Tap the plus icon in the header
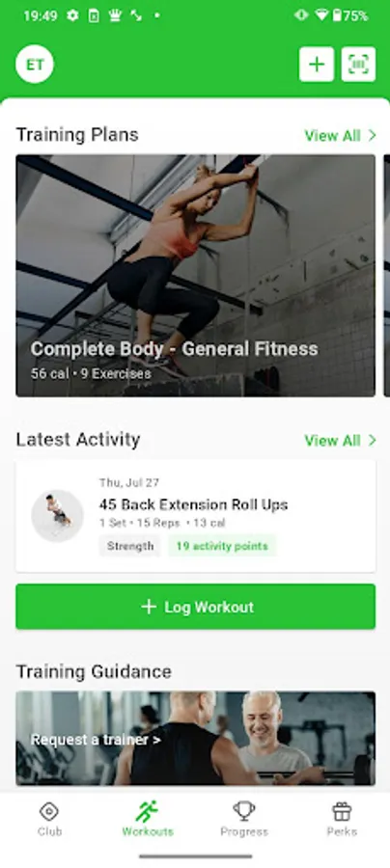This screenshot has width=390, height=868. (317, 65)
